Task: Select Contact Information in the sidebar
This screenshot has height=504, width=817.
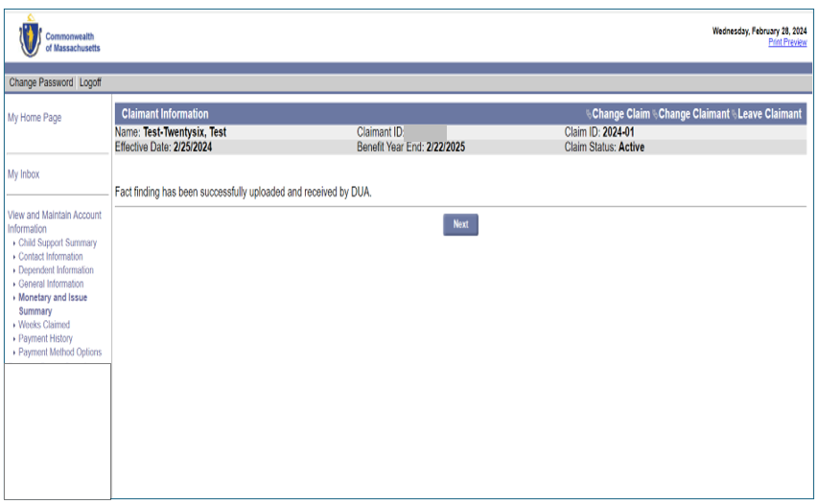Action: pos(51,257)
